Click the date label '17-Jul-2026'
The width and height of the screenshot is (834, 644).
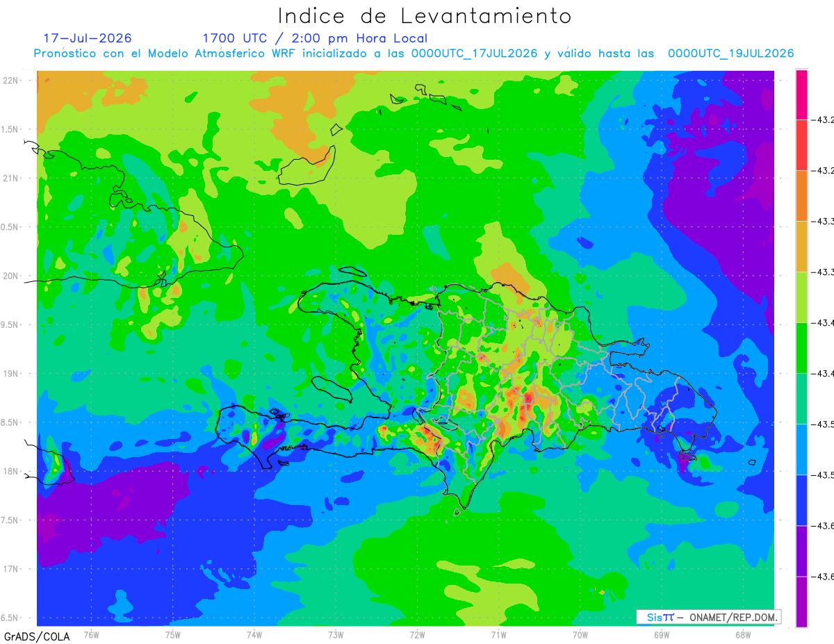pyautogui.click(x=88, y=38)
